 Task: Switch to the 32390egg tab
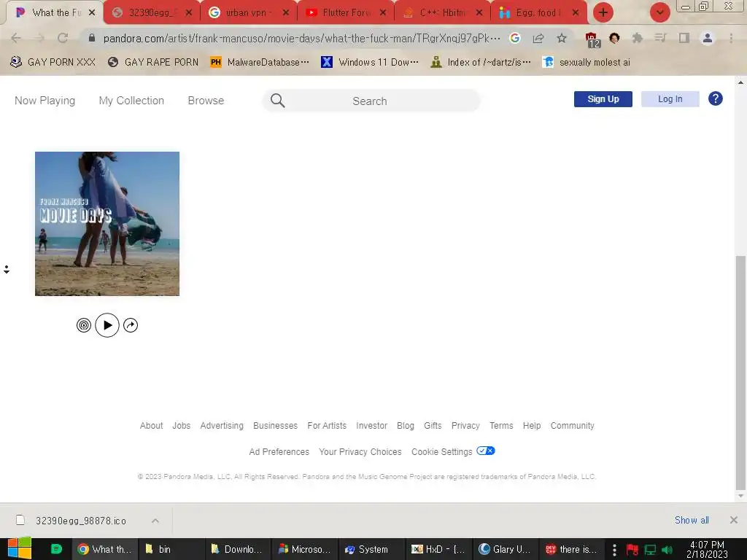(152, 13)
